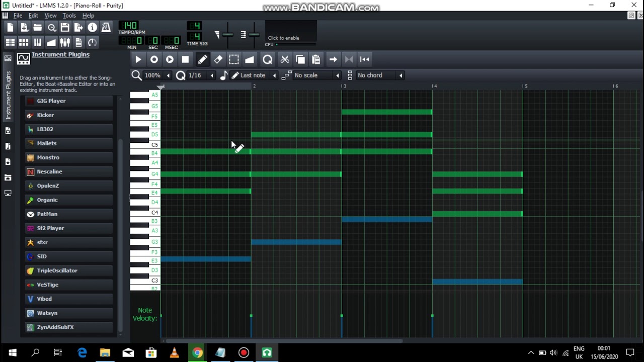Viewport: 644px width, 362px height.
Task: Show the Piano Roll window
Action: point(38,42)
